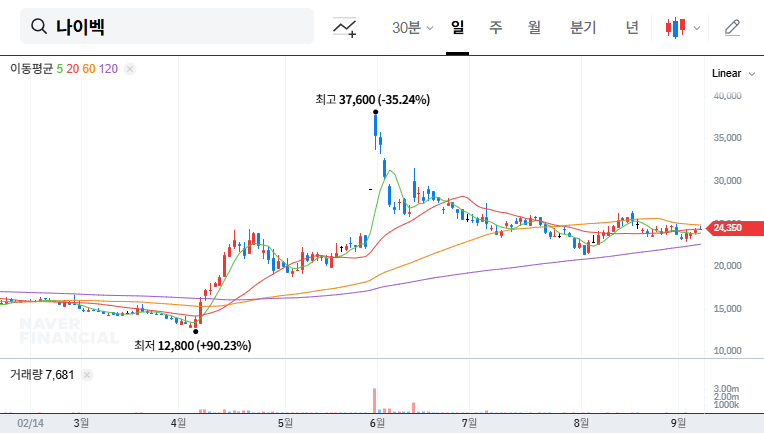Click the 40,000 price axis label
Viewport: 764px width, 433px height.
727,96
